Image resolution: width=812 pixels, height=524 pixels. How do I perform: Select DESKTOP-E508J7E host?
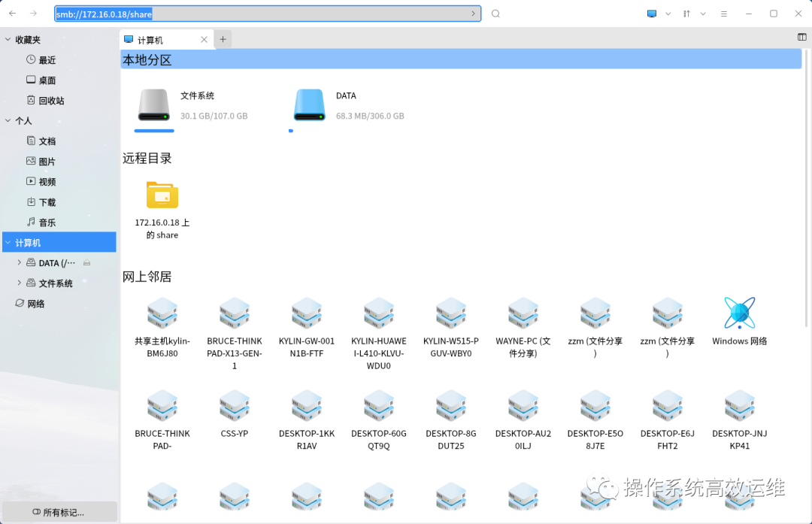(x=595, y=420)
